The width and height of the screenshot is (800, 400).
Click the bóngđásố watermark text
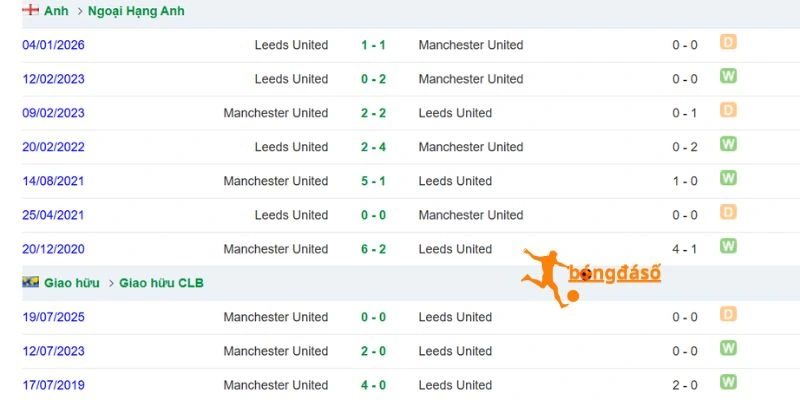615,274
